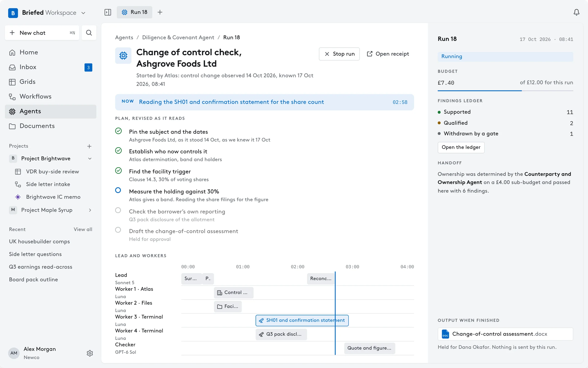This screenshot has width=588, height=368.
Task: Open settings gear next to Alex Morgan
Action: coord(90,353)
